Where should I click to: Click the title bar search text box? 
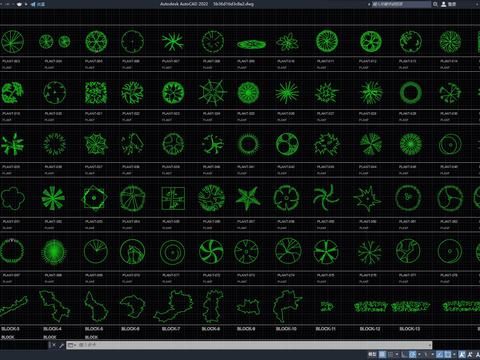401,4
